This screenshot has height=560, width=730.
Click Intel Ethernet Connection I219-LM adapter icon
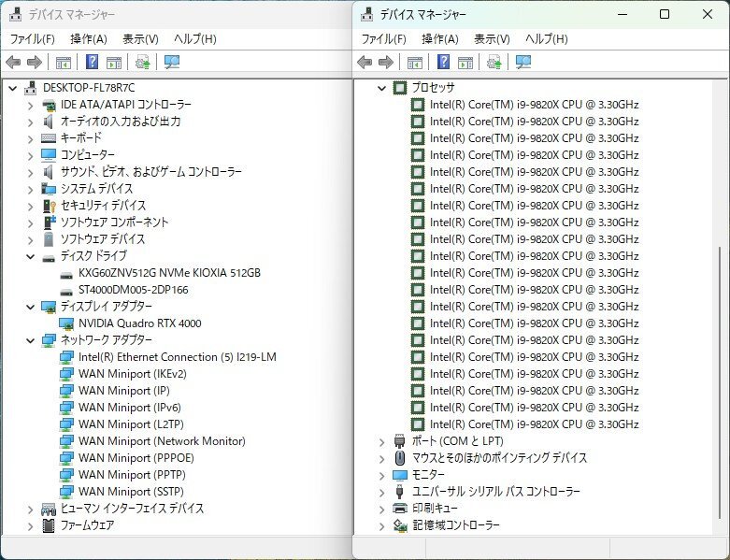pyautogui.click(x=66, y=357)
